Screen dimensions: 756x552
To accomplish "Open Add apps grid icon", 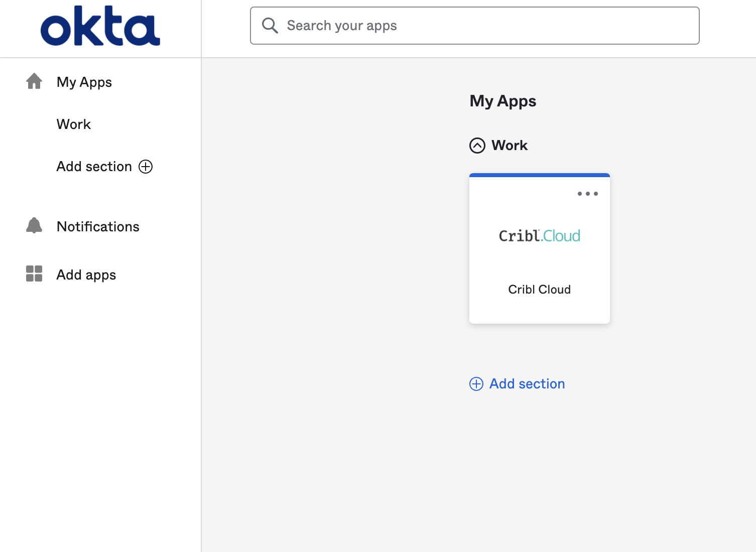I will pyautogui.click(x=34, y=274).
